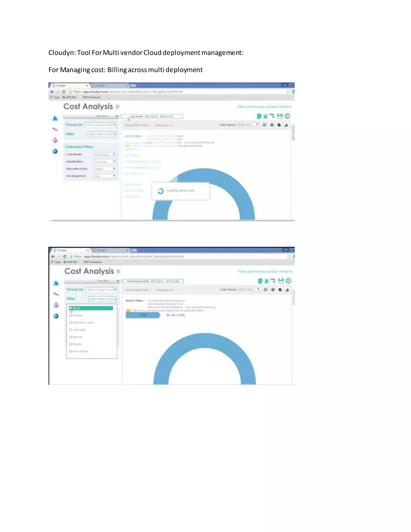Click the purple plus-circle sidebar icon in lower screenshot

(x=56, y=305)
